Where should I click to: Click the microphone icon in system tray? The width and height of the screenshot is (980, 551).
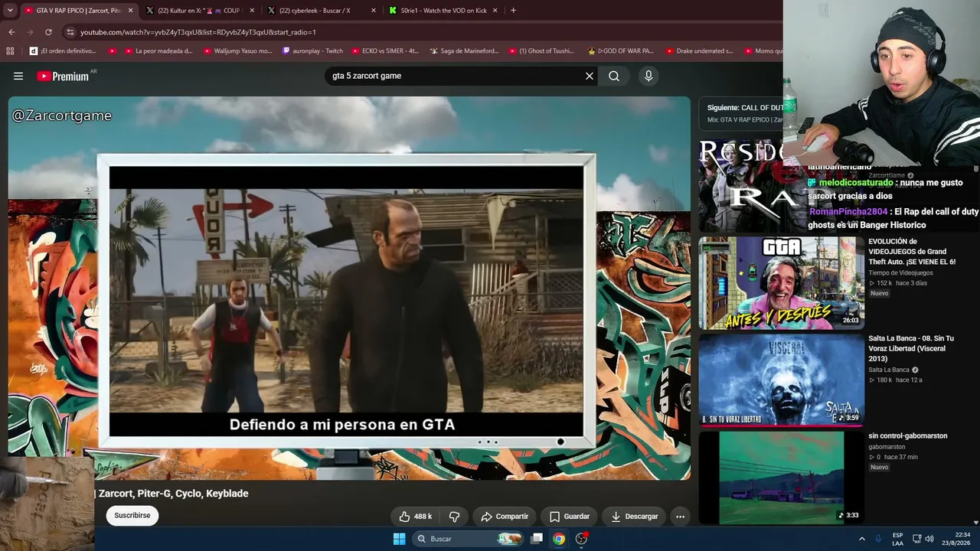pyautogui.click(x=878, y=539)
